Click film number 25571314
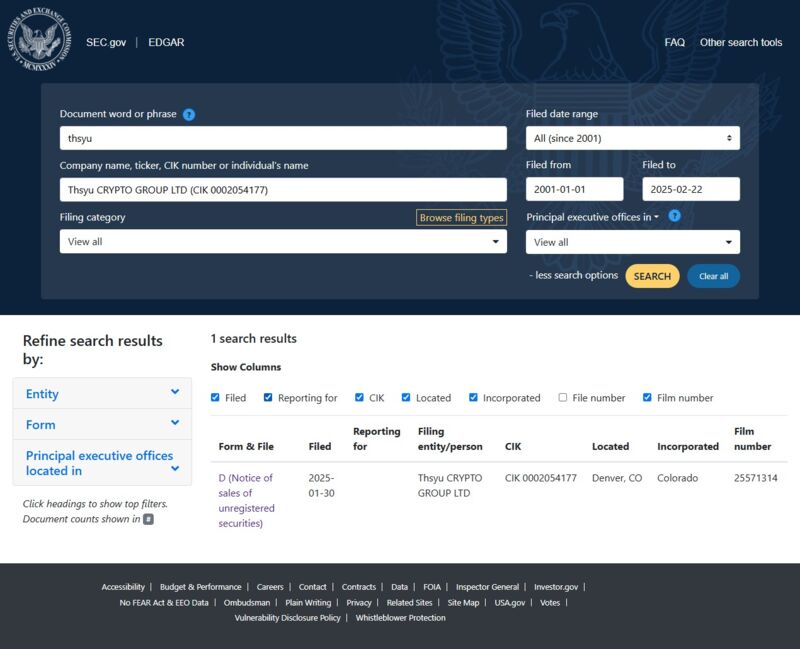This screenshot has width=800, height=649. (x=756, y=478)
